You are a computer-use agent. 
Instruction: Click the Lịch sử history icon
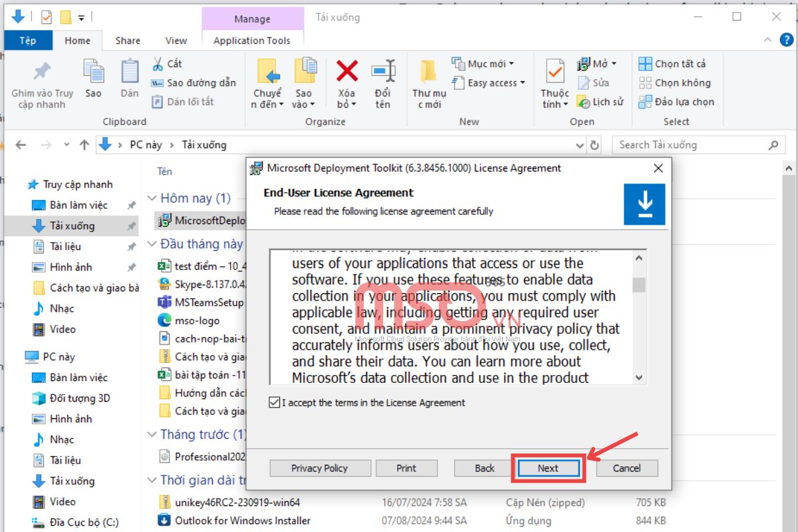pos(583,102)
